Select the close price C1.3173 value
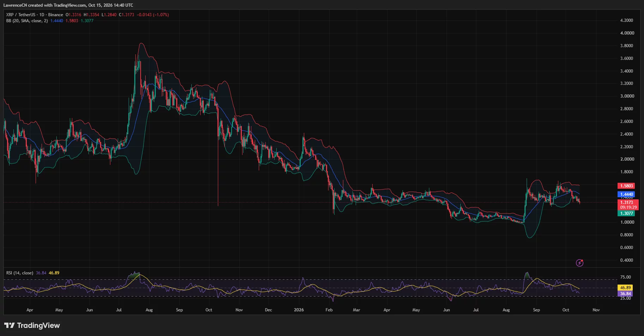 pyautogui.click(x=127, y=15)
